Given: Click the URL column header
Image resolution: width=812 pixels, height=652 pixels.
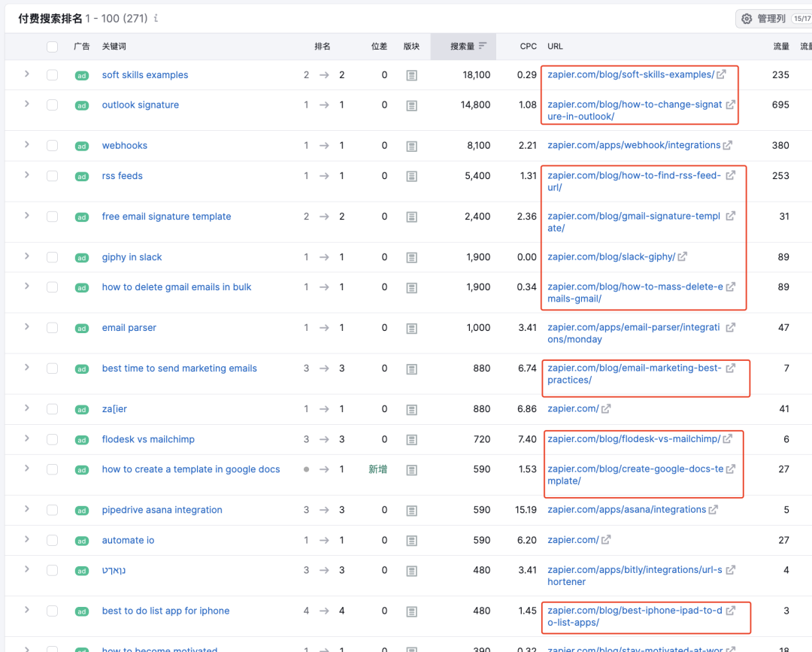Looking at the screenshot, I should (x=555, y=46).
